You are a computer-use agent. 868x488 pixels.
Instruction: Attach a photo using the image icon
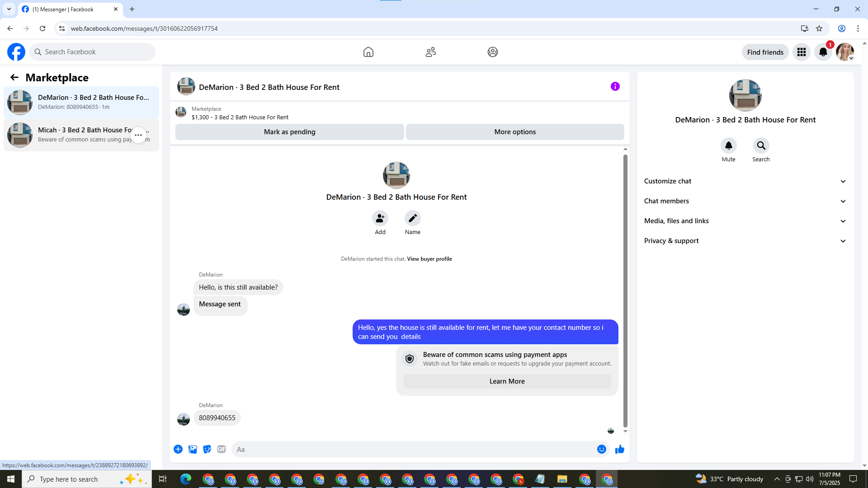(193, 449)
